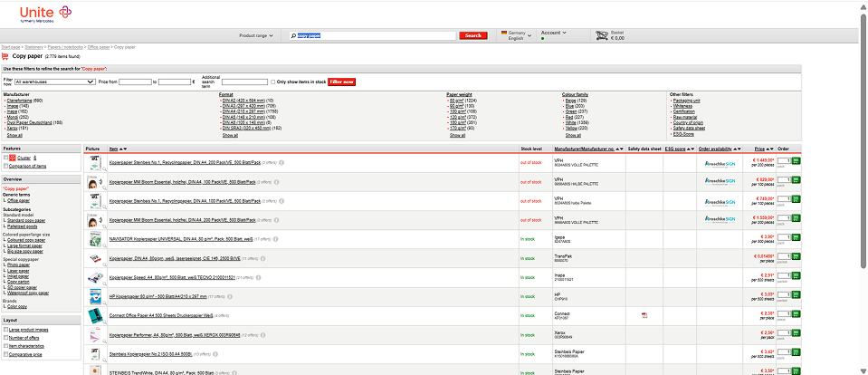Open Photo paper subcategory

point(18,264)
